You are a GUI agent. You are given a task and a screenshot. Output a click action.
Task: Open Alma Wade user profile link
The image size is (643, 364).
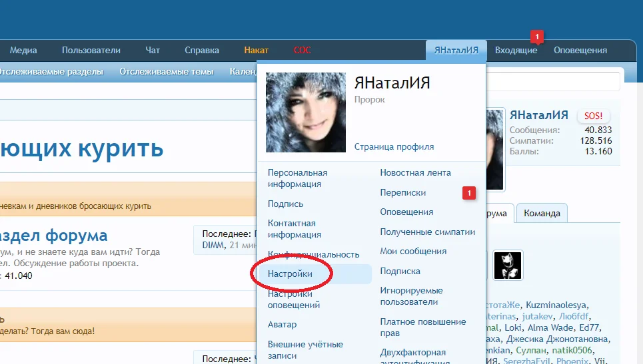(x=550, y=328)
